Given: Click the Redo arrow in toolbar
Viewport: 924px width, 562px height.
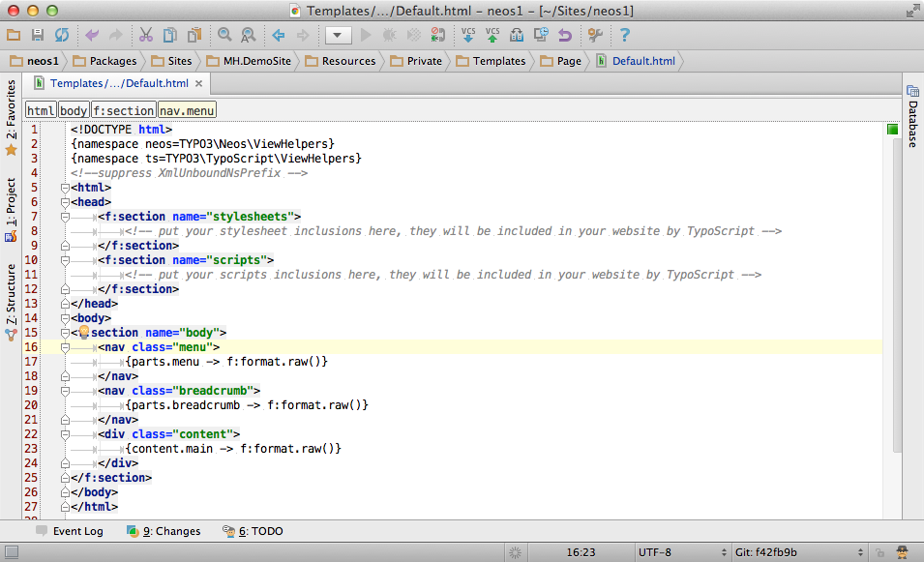Looking at the screenshot, I should click(x=116, y=36).
